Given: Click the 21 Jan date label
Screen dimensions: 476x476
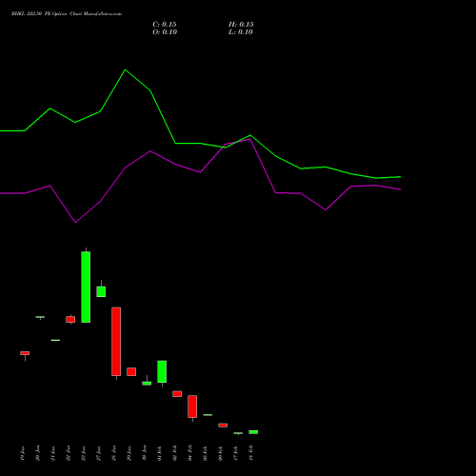Looking at the screenshot, I should (53, 453).
